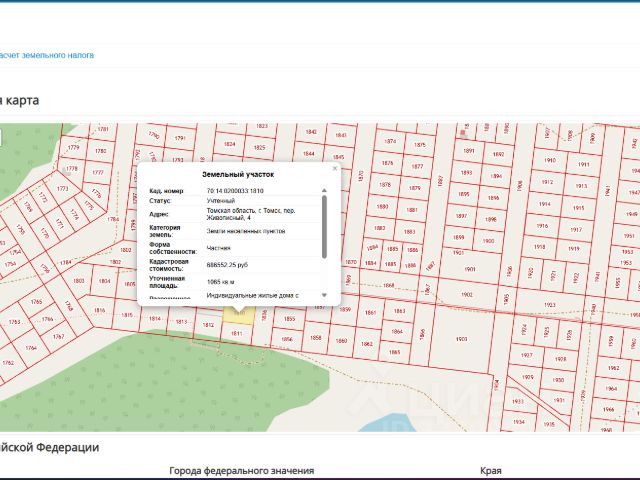Select parcel 1902 on the map
This screenshot has height=480, width=640.
[x=467, y=295]
